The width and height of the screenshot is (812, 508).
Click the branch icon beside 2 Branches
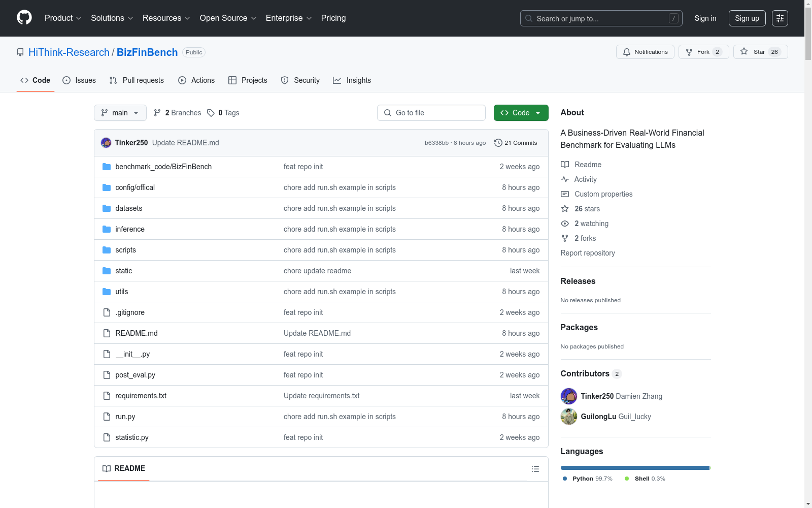pyautogui.click(x=157, y=113)
